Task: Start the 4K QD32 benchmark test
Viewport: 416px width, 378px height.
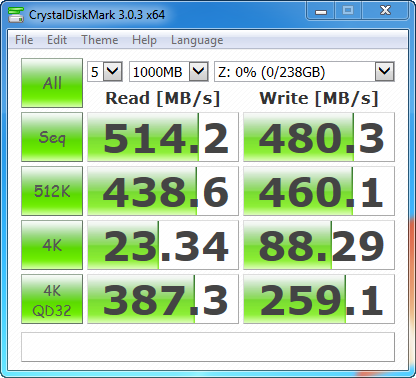Action: 52,299
